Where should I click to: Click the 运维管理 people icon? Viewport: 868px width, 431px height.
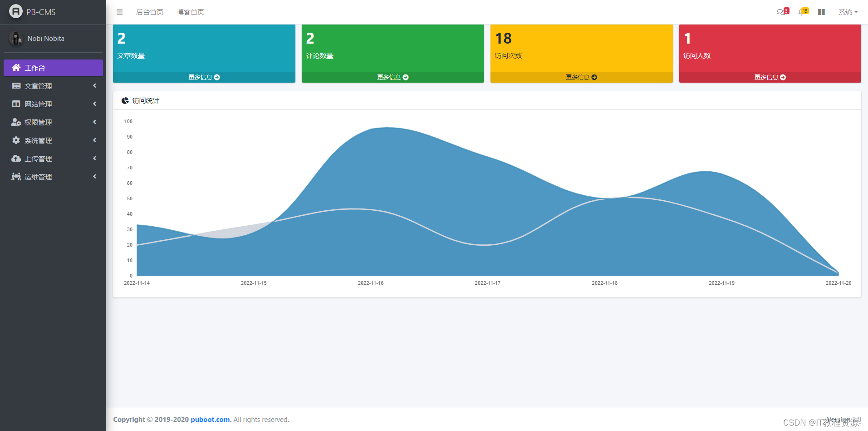(x=16, y=177)
